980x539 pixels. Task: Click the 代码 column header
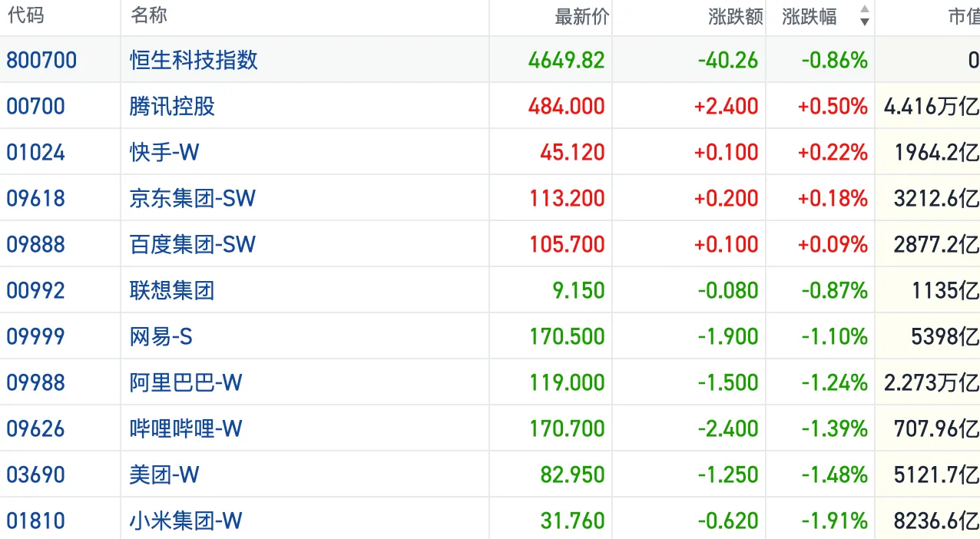pyautogui.click(x=25, y=15)
